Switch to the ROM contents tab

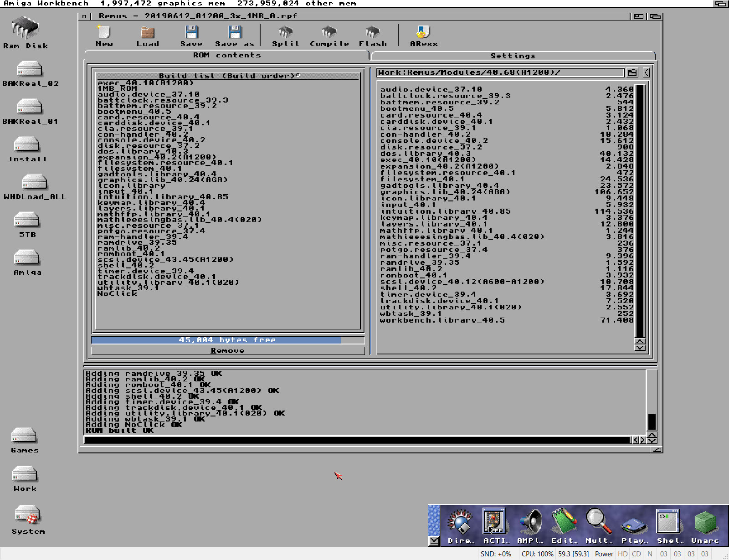click(227, 55)
